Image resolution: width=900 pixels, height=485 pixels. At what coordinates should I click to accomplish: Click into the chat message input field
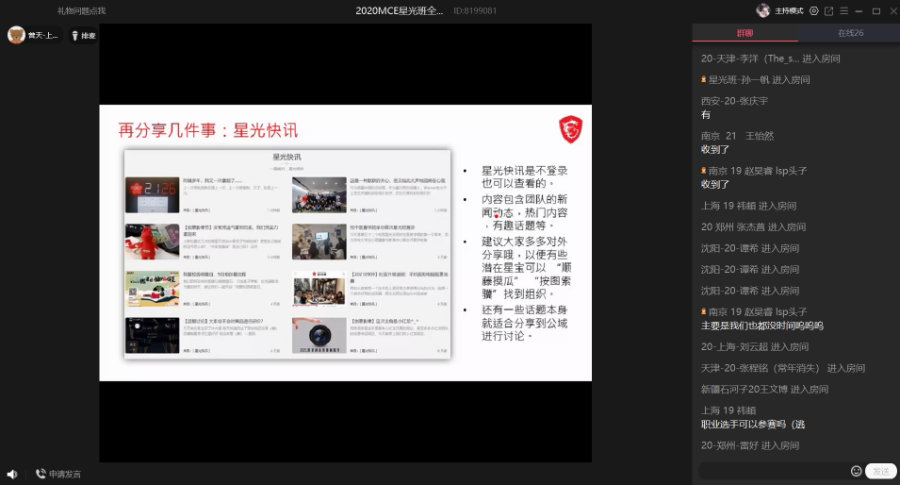click(x=772, y=471)
